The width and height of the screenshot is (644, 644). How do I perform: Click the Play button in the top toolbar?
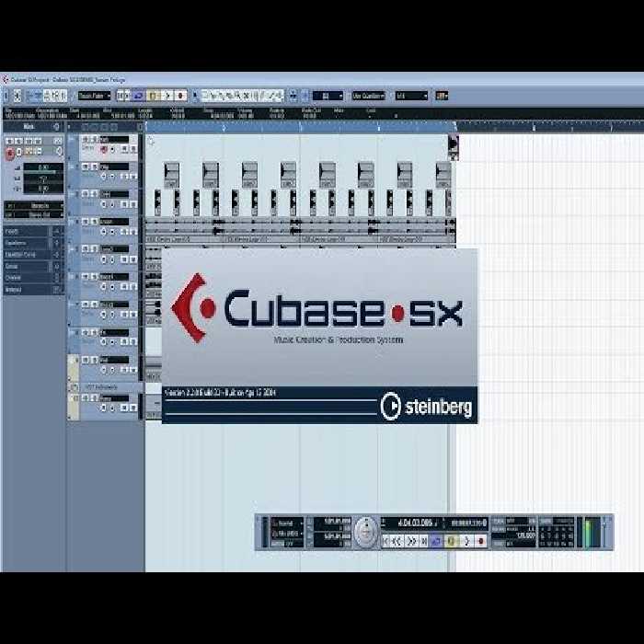tap(167, 96)
